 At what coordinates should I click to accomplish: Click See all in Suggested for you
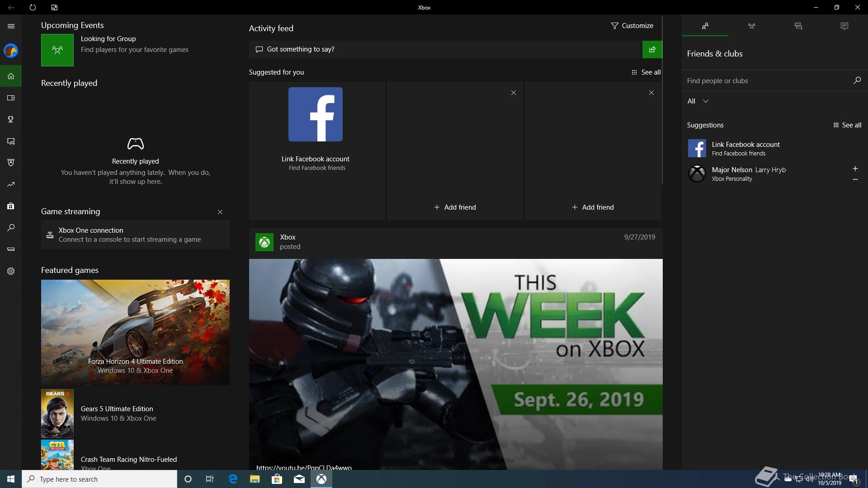[x=646, y=72]
